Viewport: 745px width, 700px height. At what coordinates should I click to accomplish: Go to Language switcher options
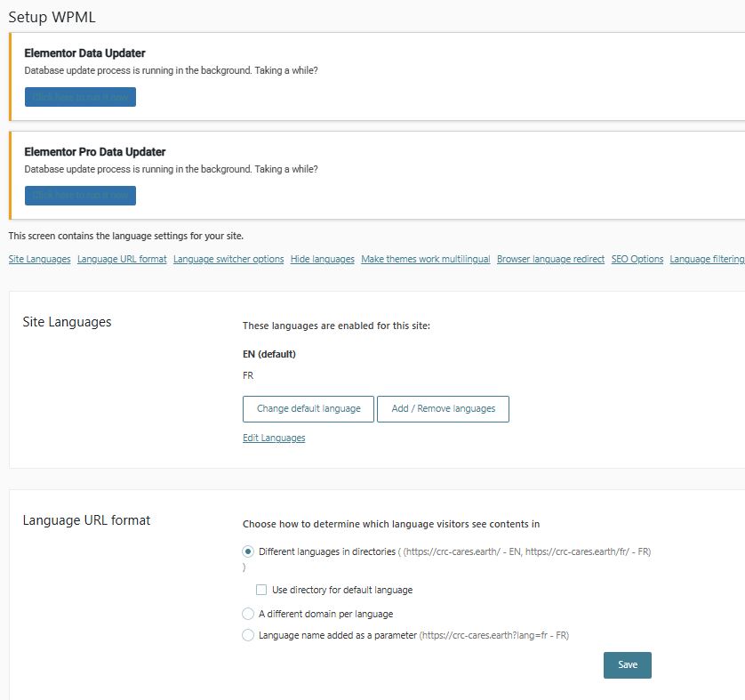pos(228,260)
